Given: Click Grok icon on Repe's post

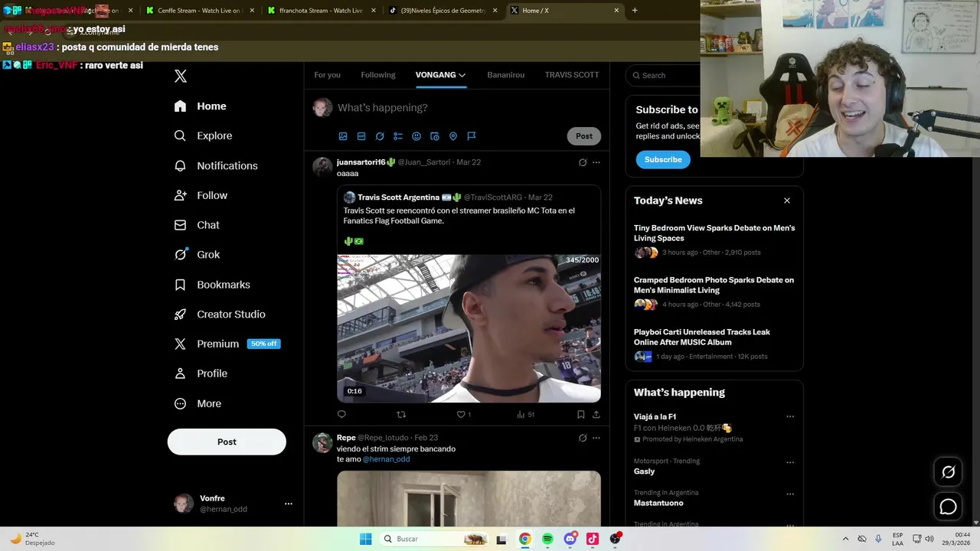Looking at the screenshot, I should tap(583, 438).
